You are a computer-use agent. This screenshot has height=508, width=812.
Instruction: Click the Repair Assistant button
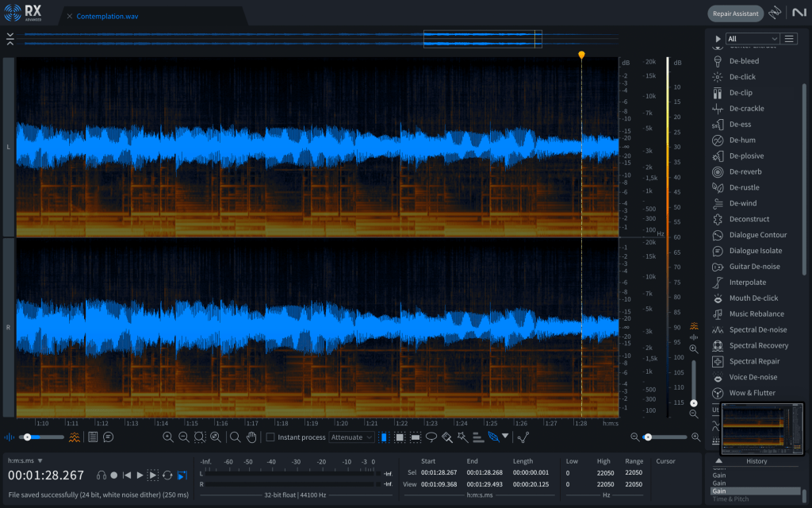735,13
